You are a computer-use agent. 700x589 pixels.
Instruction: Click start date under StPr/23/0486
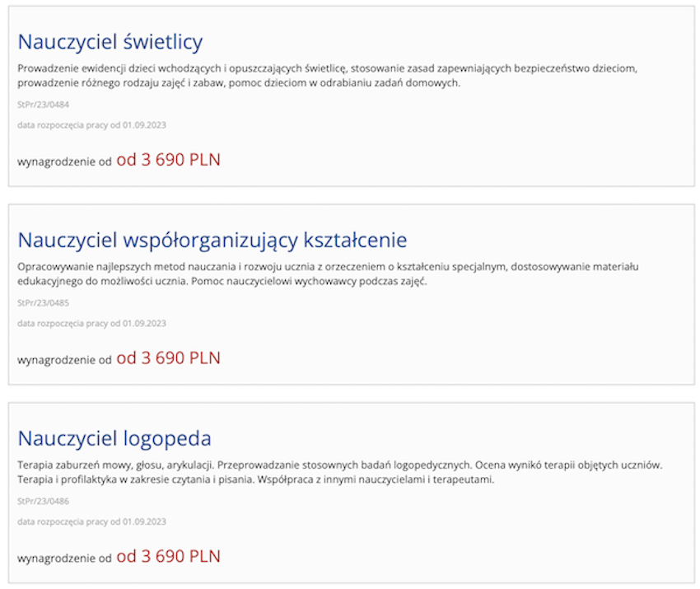click(x=91, y=521)
